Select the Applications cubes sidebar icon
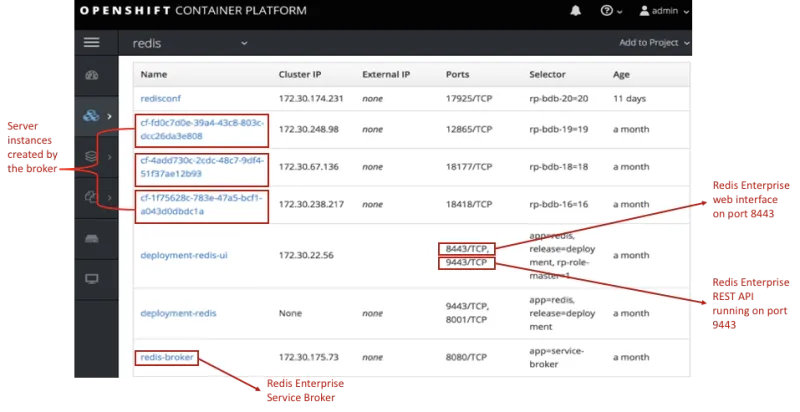The width and height of the screenshot is (800, 412). point(92,116)
